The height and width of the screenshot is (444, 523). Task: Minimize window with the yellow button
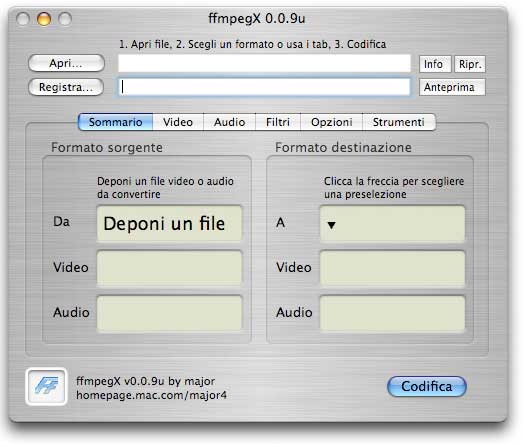[44, 19]
